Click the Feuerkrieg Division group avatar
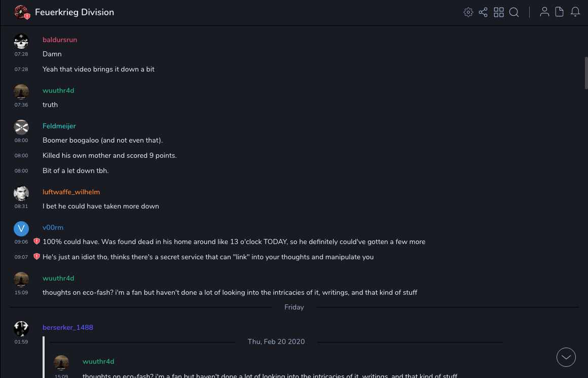This screenshot has height=378, width=588. coord(21,12)
